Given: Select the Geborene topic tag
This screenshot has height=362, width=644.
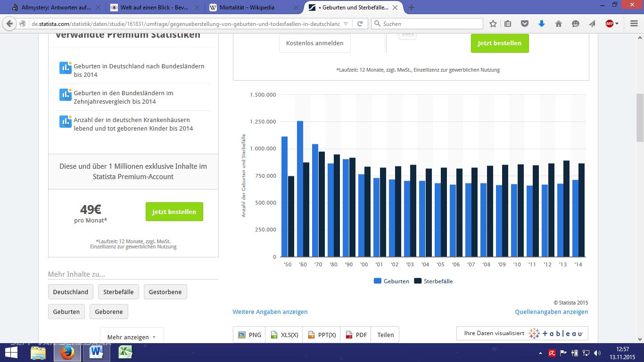Looking at the screenshot, I should pyautogui.click(x=109, y=312).
